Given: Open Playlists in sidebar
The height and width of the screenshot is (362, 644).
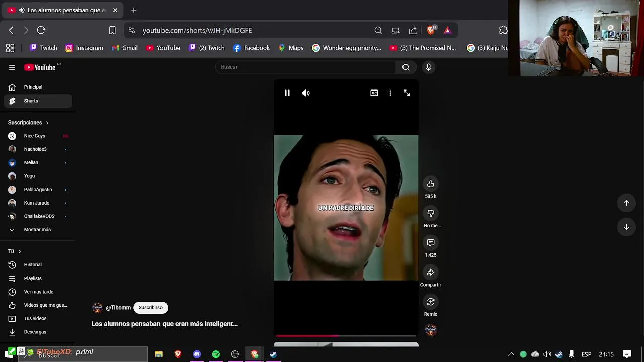Looking at the screenshot, I should pos(38,279).
